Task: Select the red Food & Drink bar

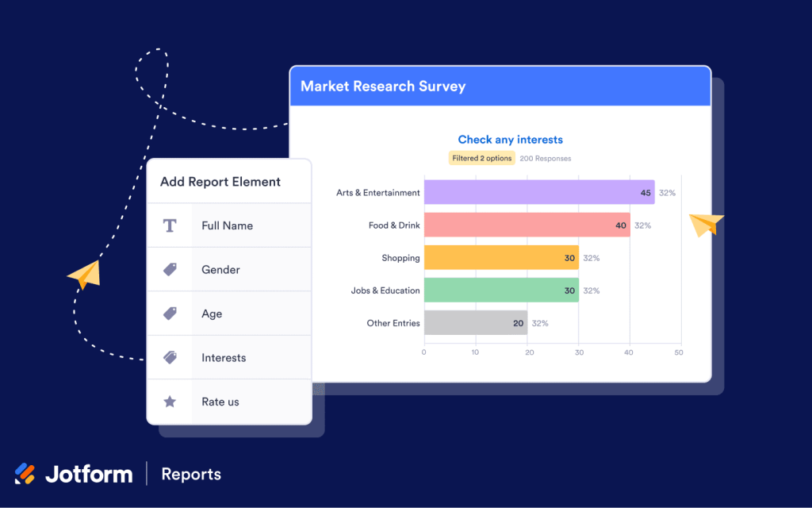Action: [x=527, y=225]
